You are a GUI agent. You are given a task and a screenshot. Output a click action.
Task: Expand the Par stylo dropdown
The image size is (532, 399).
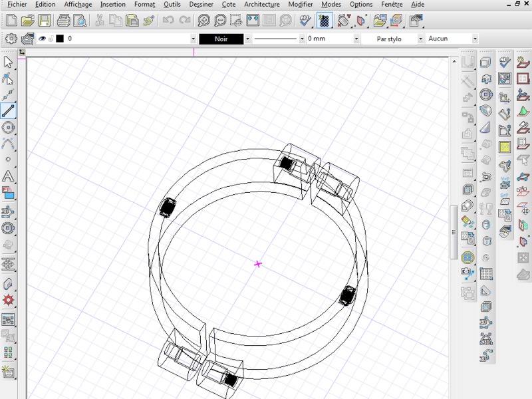click(x=420, y=39)
